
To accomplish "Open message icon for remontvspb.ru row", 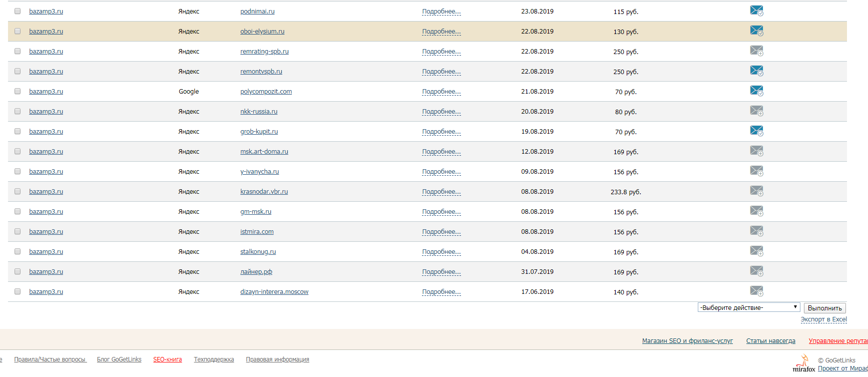I will pos(756,71).
